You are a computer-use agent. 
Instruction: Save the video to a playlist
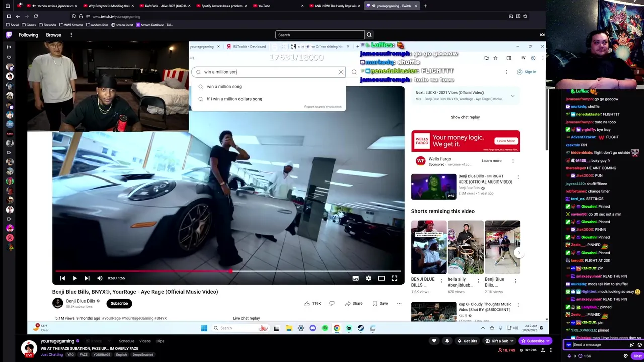tap(380, 304)
